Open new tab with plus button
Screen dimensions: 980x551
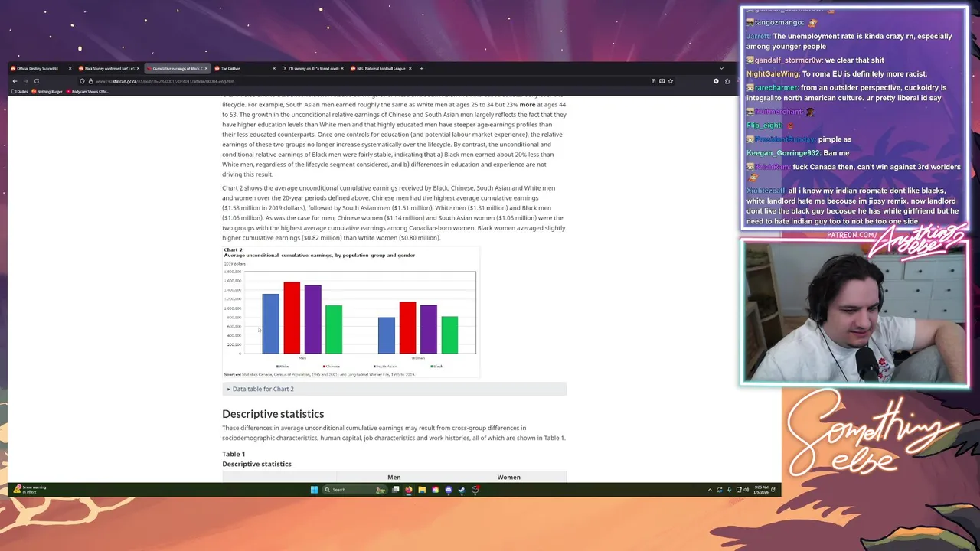[x=421, y=68]
